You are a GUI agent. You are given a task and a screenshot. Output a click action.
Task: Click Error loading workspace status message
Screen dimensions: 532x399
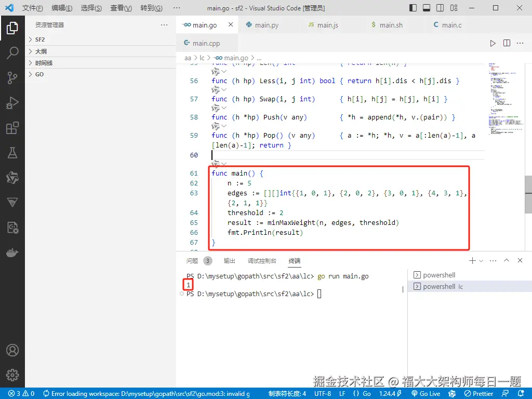point(147,394)
